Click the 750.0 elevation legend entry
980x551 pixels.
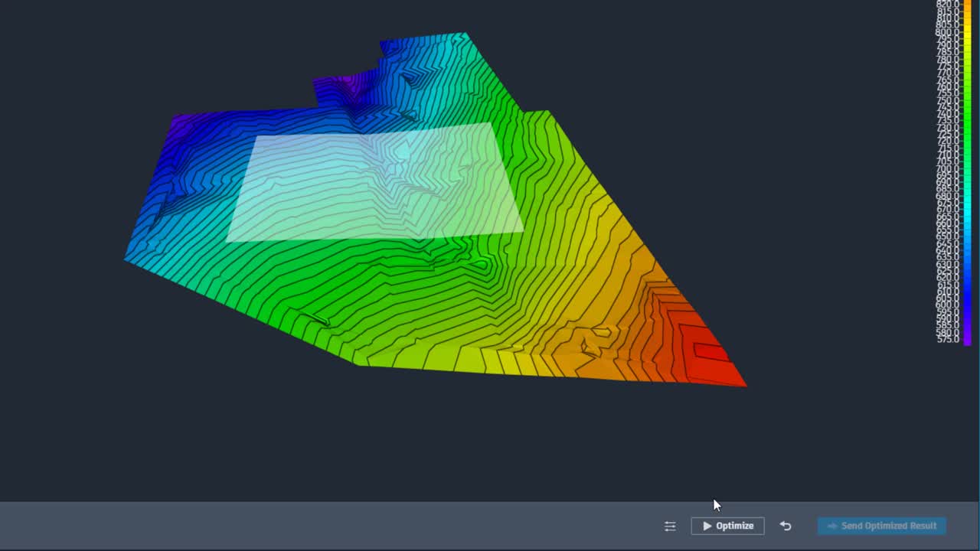tap(949, 100)
